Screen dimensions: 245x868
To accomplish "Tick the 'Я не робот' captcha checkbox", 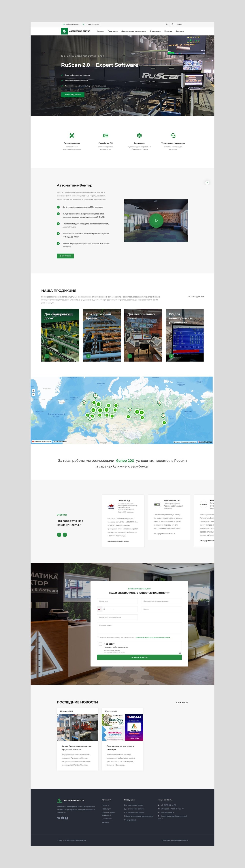I will [x=100, y=644].
